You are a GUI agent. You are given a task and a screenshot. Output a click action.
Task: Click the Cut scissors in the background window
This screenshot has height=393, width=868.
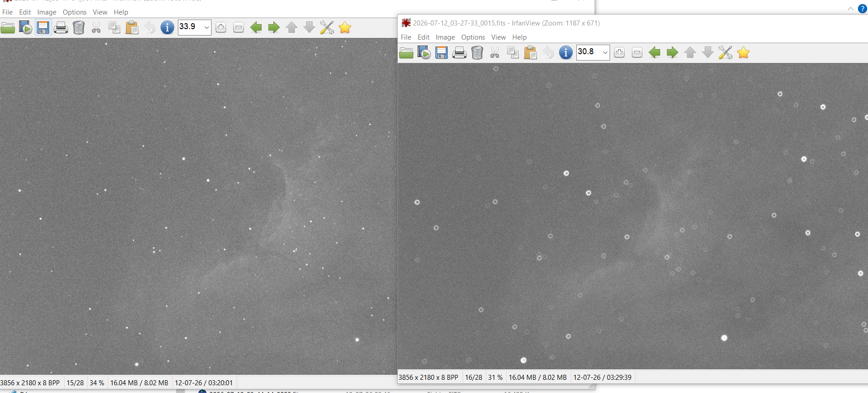click(96, 28)
